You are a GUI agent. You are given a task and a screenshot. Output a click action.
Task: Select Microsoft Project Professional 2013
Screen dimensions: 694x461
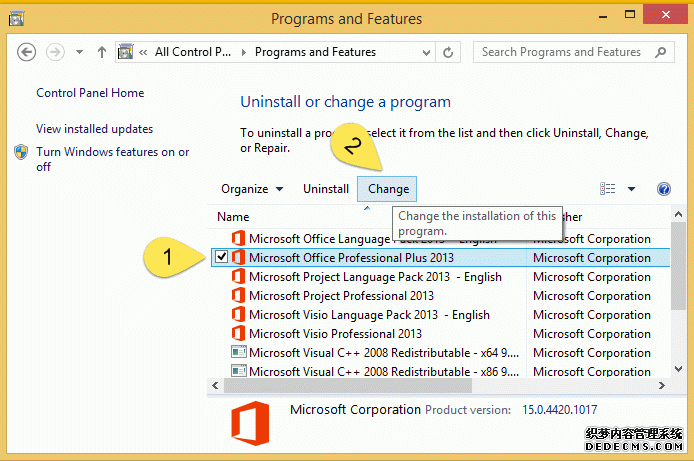tap(341, 296)
